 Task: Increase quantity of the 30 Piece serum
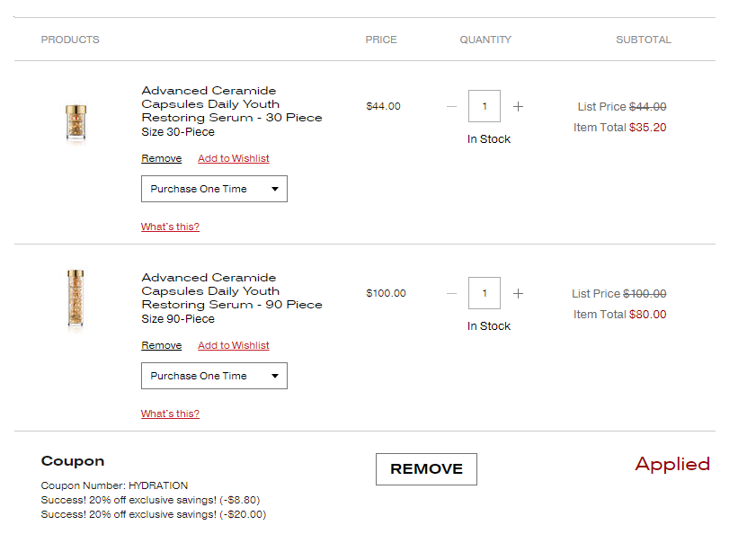coord(518,106)
